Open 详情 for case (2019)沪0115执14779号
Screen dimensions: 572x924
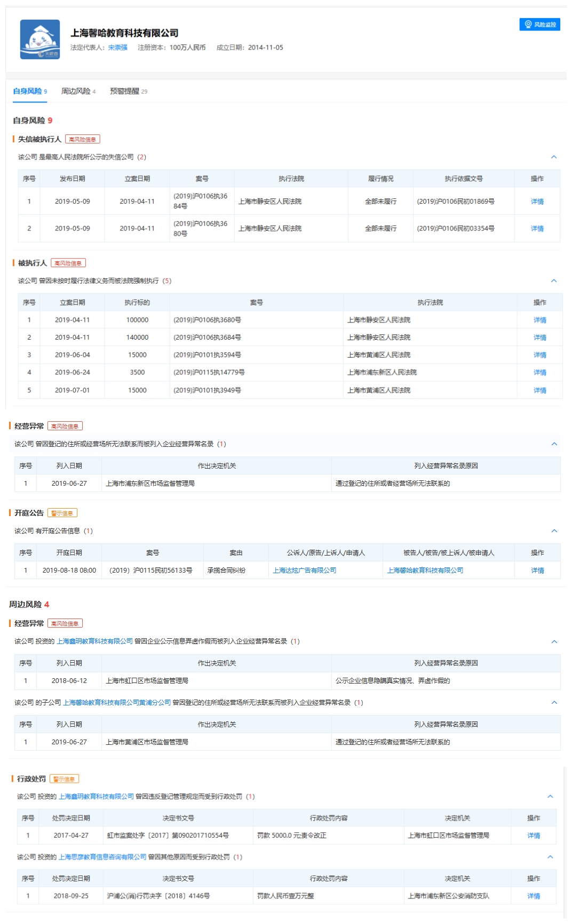[540, 373]
